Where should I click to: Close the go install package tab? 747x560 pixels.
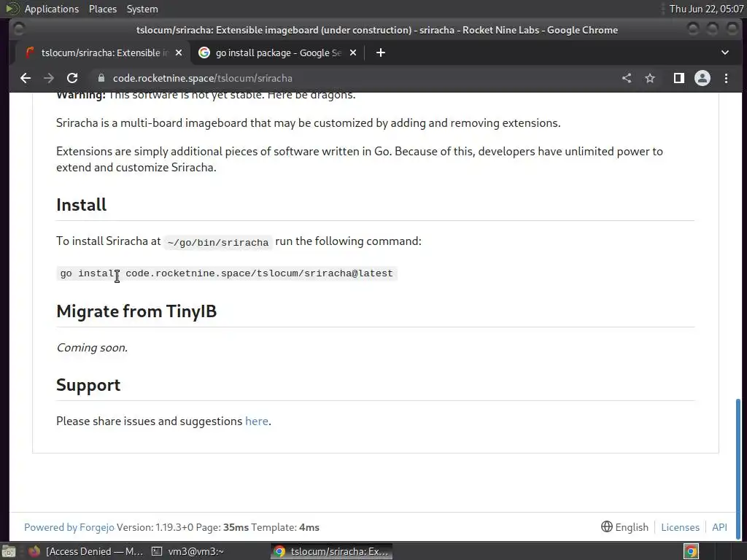click(x=353, y=52)
